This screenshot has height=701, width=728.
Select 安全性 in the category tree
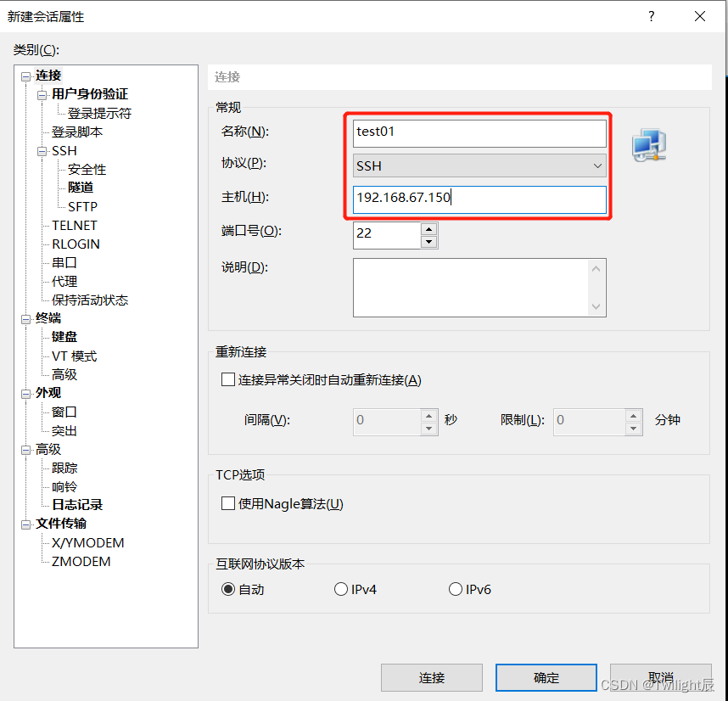coord(87,170)
